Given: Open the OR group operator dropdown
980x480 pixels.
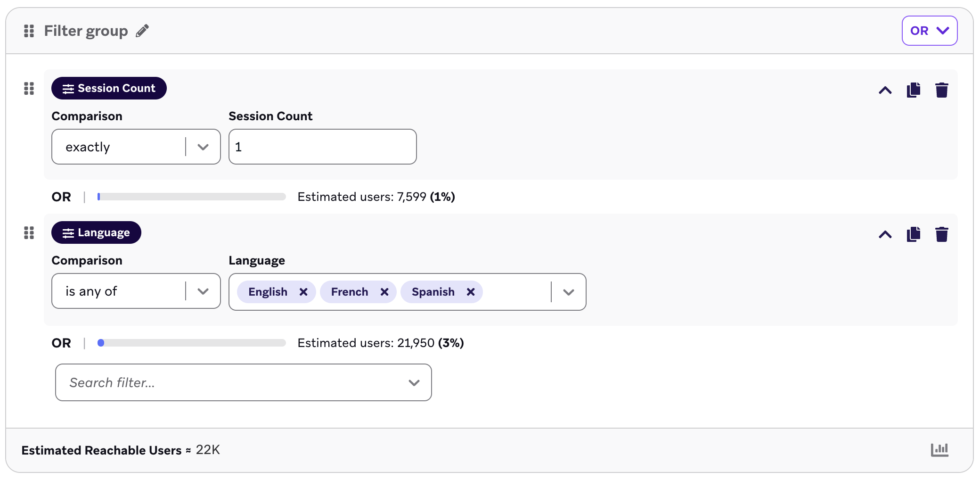Looking at the screenshot, I should 929,31.
